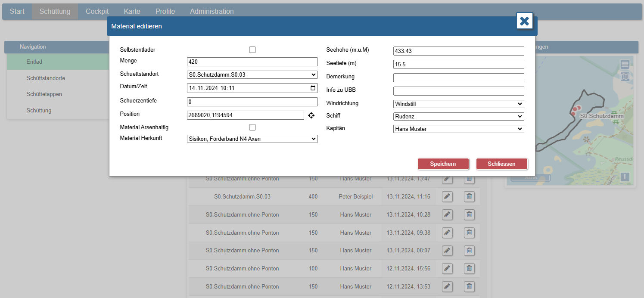Click the Schuerzentiefe input field
Image resolution: width=644 pixels, height=298 pixels.
coord(252,102)
